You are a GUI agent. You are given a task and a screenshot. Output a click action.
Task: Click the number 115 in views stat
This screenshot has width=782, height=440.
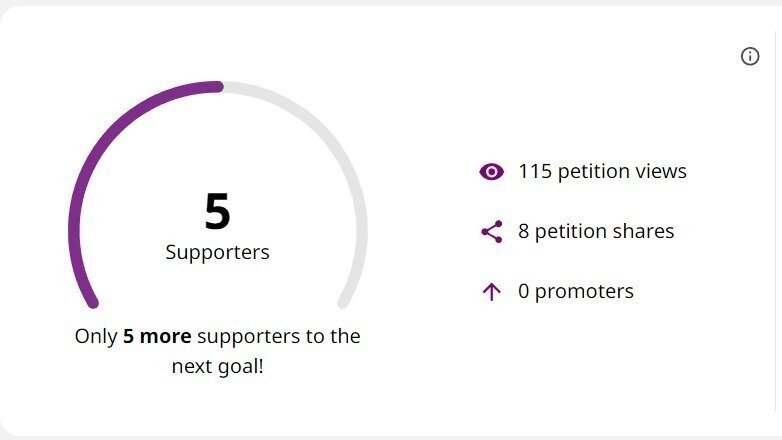point(535,171)
